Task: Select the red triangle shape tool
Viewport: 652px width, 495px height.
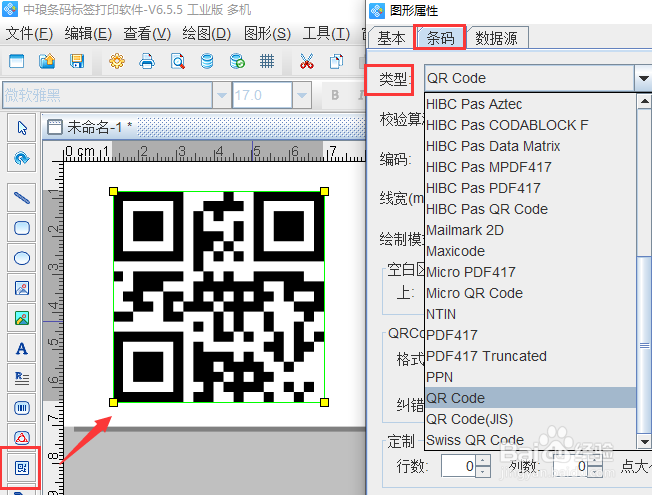Action: pos(22,437)
